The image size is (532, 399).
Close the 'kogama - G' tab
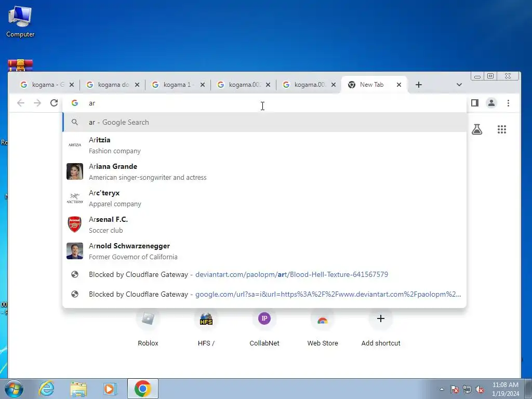tap(72, 85)
